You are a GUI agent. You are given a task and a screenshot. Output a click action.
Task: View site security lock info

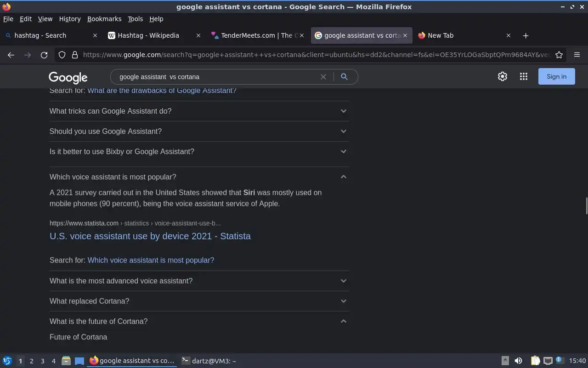(75, 55)
